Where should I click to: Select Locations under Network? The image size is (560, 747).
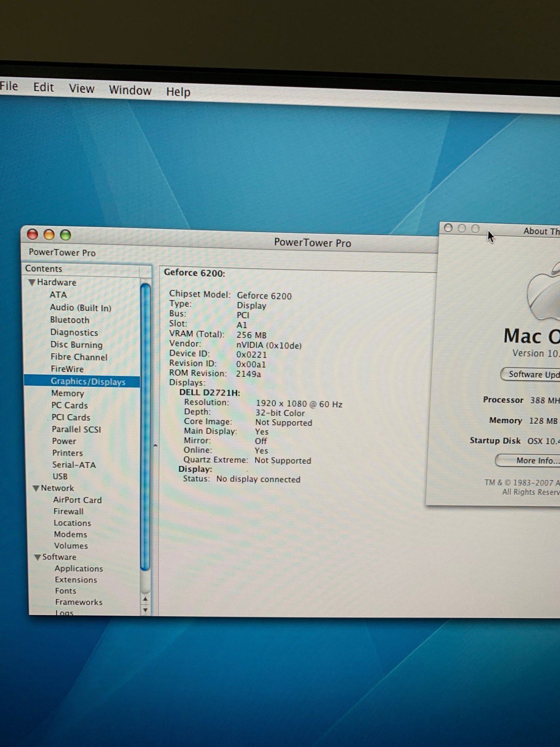(x=72, y=523)
